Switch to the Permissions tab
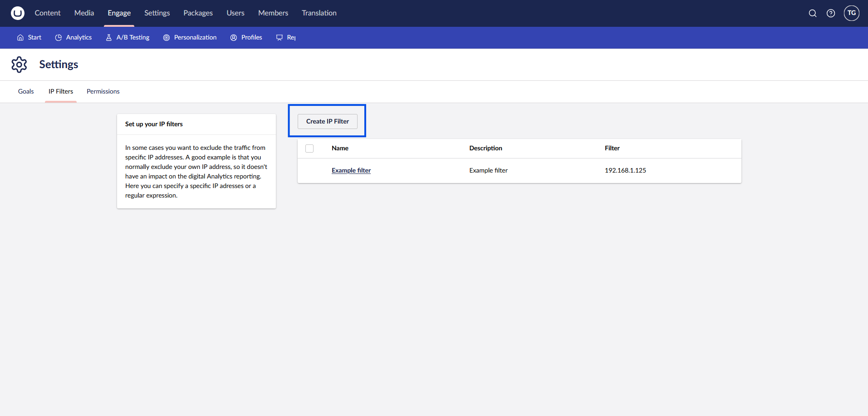The width and height of the screenshot is (868, 416). (103, 92)
